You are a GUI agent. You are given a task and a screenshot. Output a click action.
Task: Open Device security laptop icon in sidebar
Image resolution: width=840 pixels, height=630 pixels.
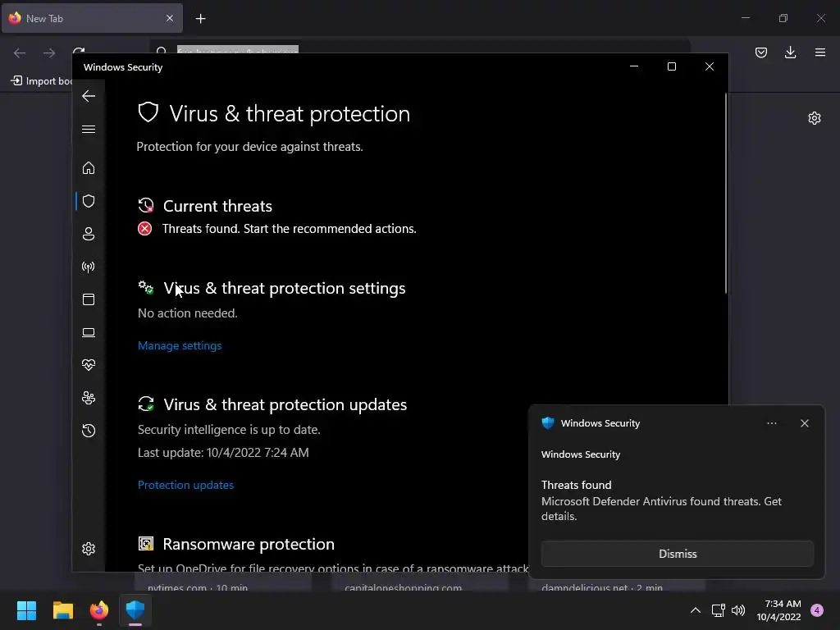pyautogui.click(x=89, y=333)
